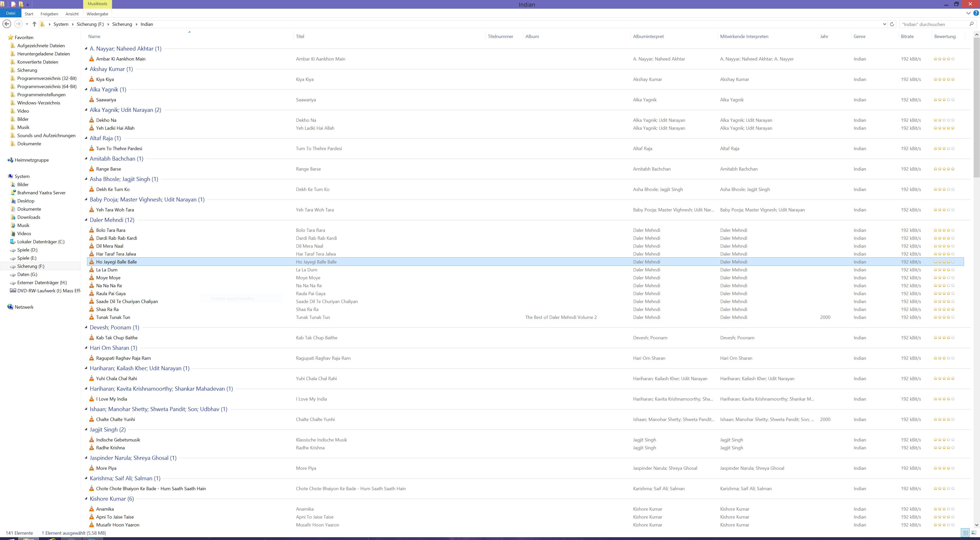Collapse the Daler Mehndi (12) group
980x540 pixels.
click(86, 220)
